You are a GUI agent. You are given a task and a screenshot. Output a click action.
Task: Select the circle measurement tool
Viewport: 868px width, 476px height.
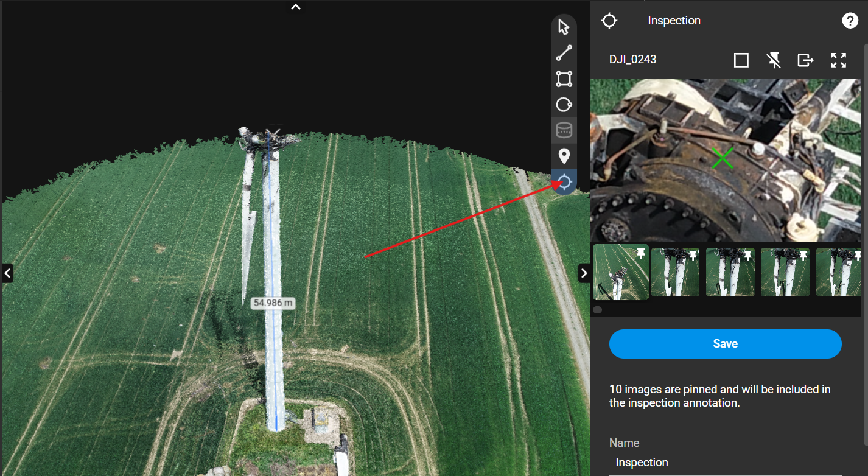564,105
